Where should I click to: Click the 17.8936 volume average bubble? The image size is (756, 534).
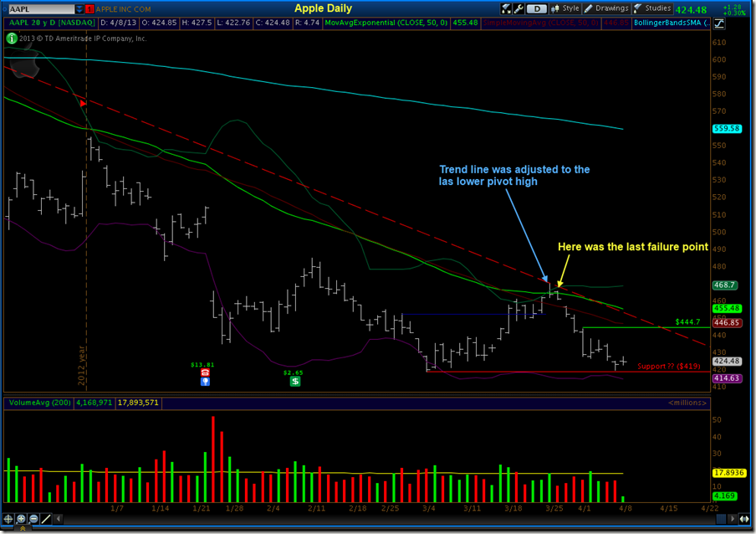click(728, 473)
